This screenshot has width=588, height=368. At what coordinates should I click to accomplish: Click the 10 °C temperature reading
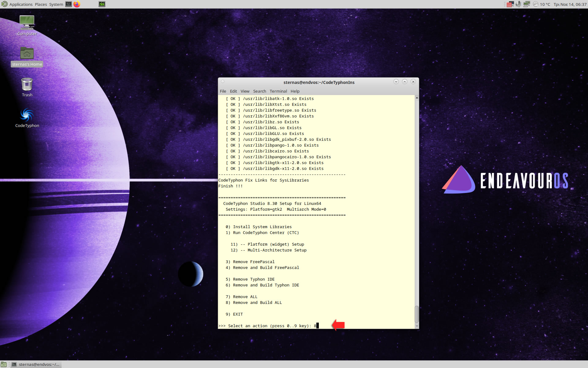tap(545, 4)
